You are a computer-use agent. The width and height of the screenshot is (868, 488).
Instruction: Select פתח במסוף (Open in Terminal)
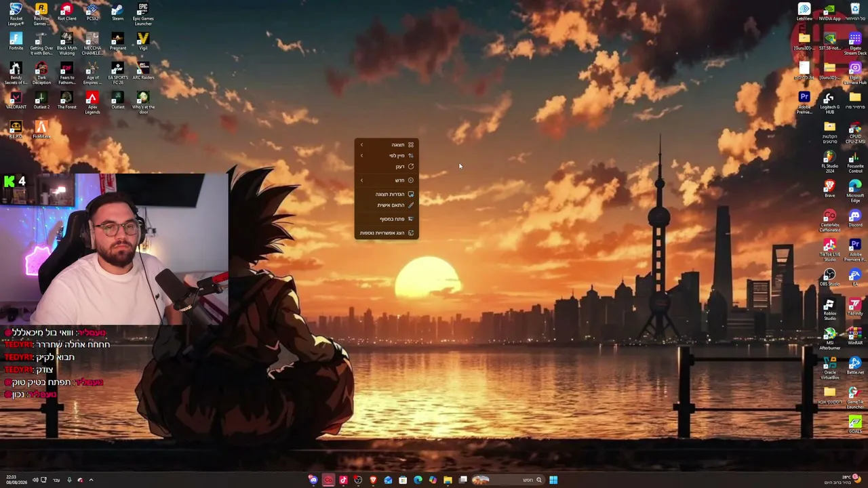(387, 219)
